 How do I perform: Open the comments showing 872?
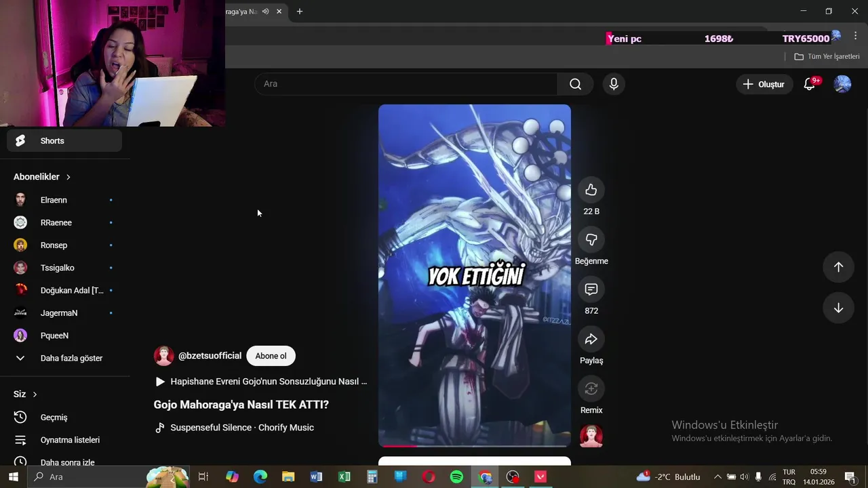[591, 289]
